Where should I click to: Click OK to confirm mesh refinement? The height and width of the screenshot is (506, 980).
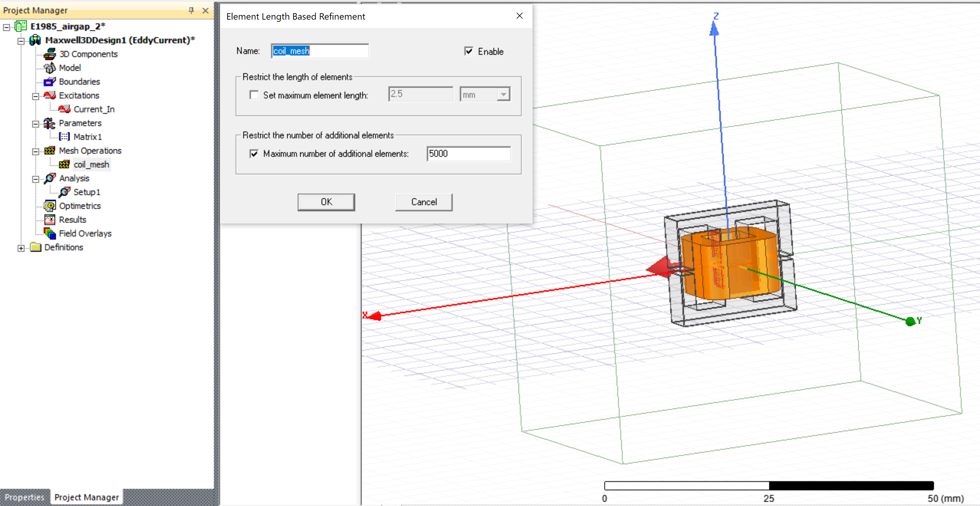[326, 202]
